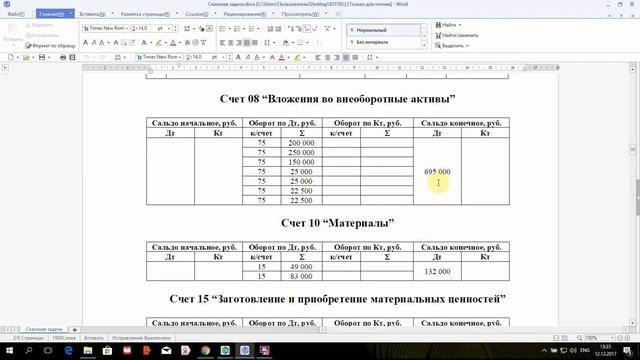Open the 'Файл' menu

(x=16, y=14)
